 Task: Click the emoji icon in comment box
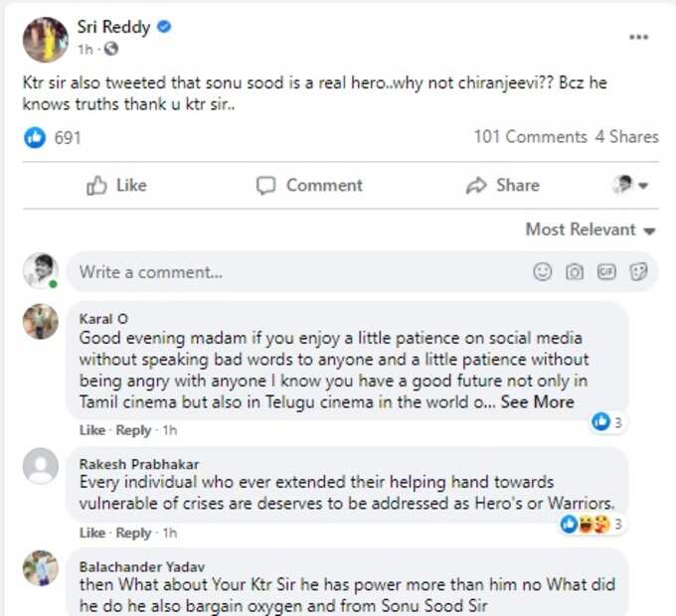[543, 272]
